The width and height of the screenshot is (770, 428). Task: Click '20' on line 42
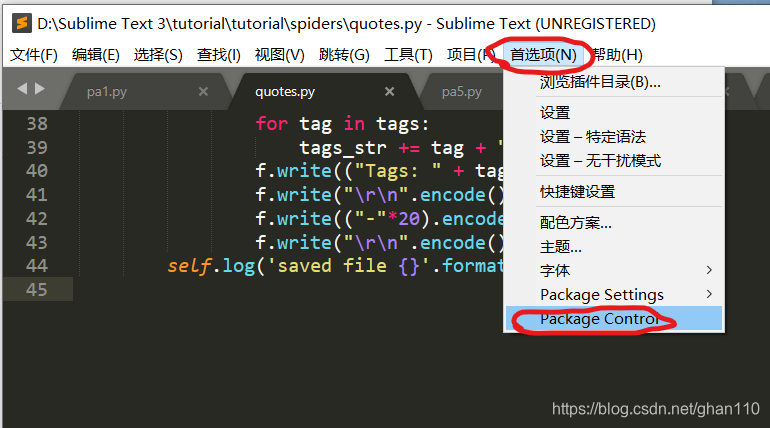(x=409, y=219)
